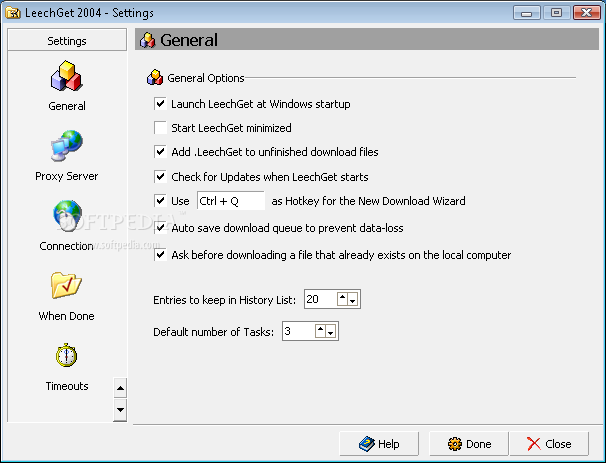Enable Start LeechGet minimized checkbox
The height and width of the screenshot is (463, 606).
tap(160, 128)
